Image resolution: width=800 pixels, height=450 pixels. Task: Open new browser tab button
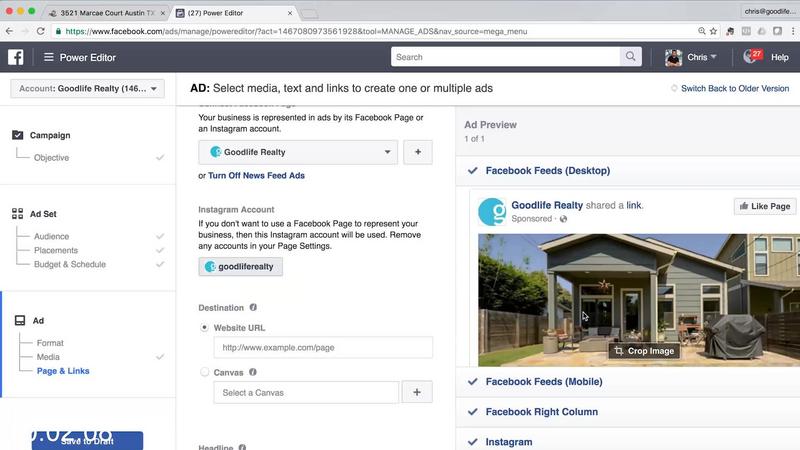tap(309, 13)
